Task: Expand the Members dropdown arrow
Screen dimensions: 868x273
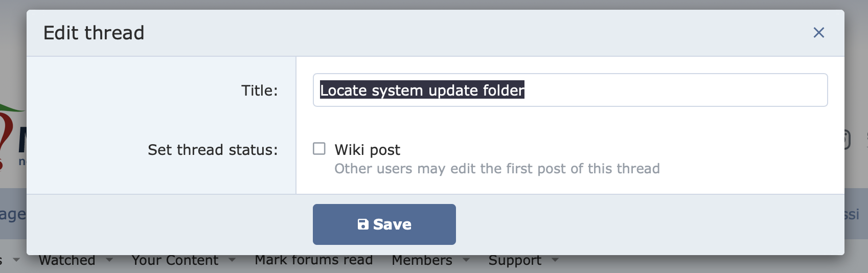Action: (466, 260)
